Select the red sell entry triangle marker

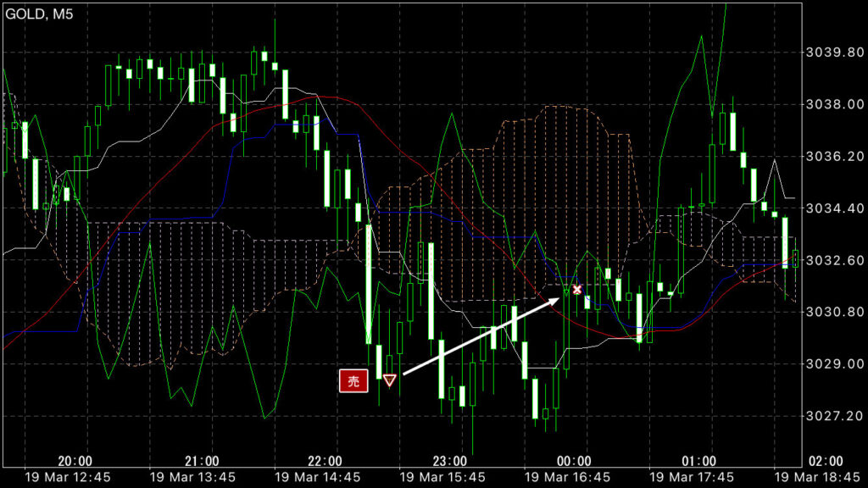coord(389,380)
